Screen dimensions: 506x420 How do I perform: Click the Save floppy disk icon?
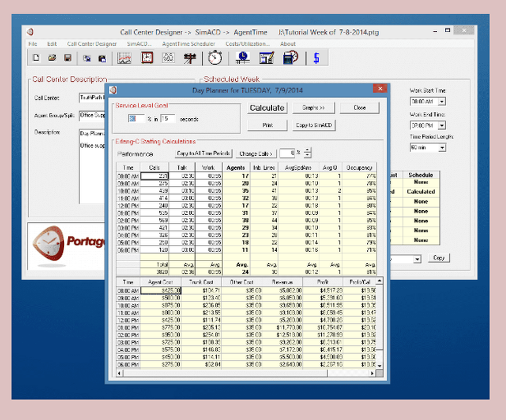click(x=67, y=58)
